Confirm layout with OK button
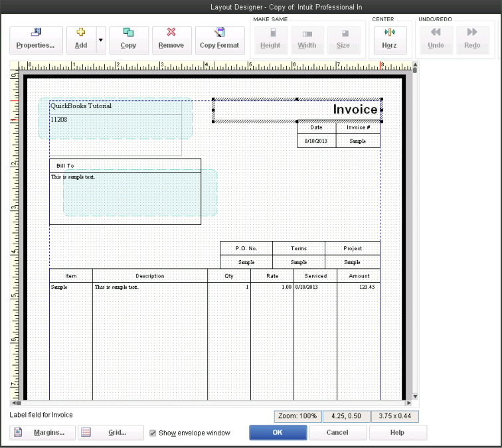Viewport: 502px width, 448px height. point(278,433)
